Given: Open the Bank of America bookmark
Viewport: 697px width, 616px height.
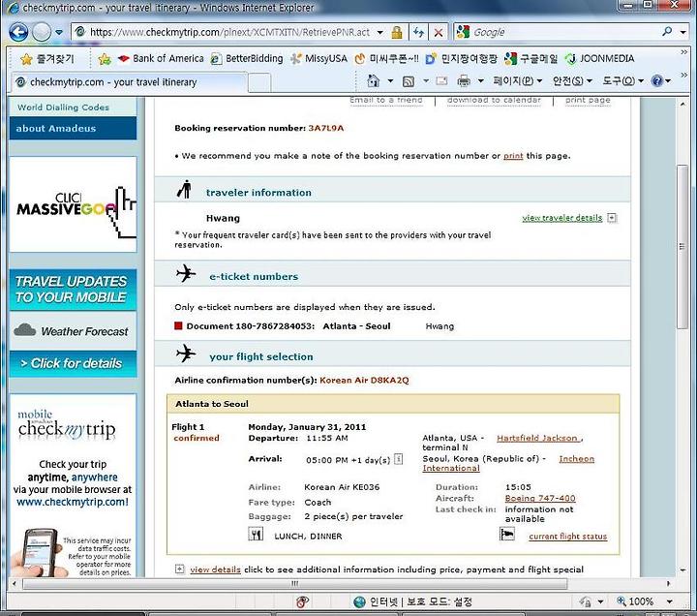Looking at the screenshot, I should [x=161, y=59].
